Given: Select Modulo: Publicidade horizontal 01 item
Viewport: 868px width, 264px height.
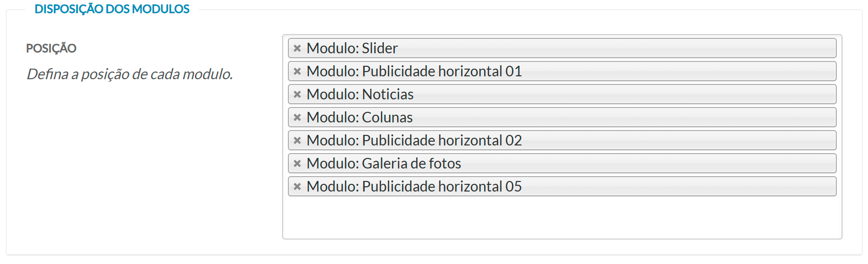Looking at the screenshot, I should 414,71.
